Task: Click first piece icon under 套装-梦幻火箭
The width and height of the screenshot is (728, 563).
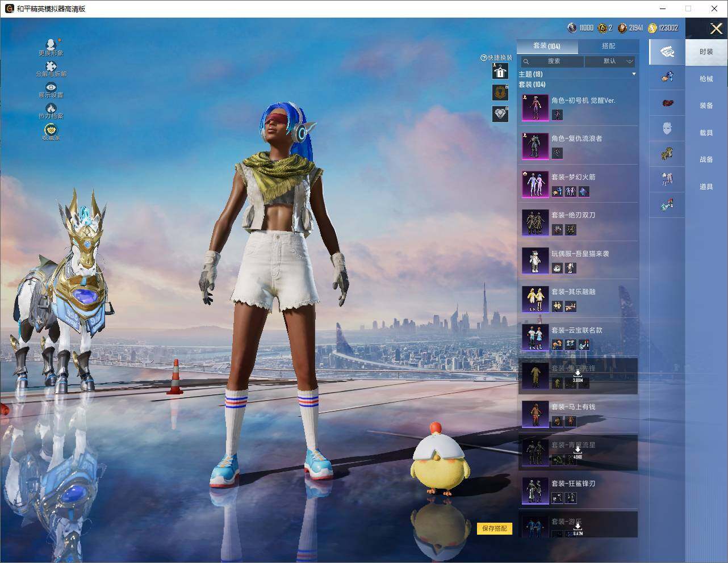Action: coord(557,192)
